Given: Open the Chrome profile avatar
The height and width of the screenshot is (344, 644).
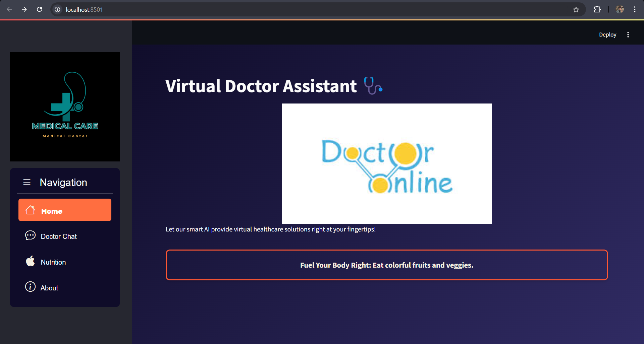Looking at the screenshot, I should (620, 9).
